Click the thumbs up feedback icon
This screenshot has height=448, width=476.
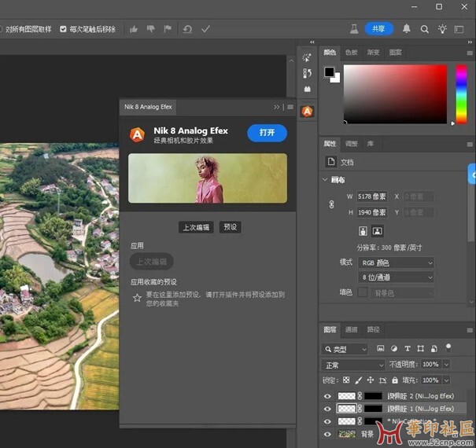click(134, 29)
